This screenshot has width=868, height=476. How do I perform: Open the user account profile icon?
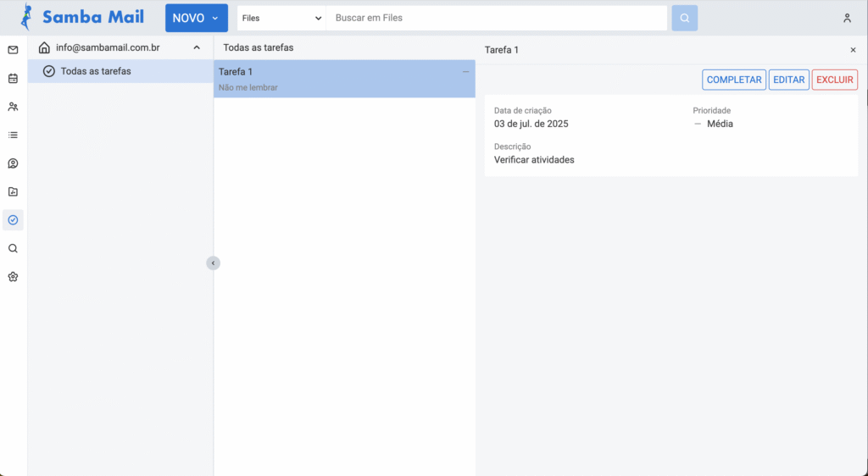[x=846, y=18]
